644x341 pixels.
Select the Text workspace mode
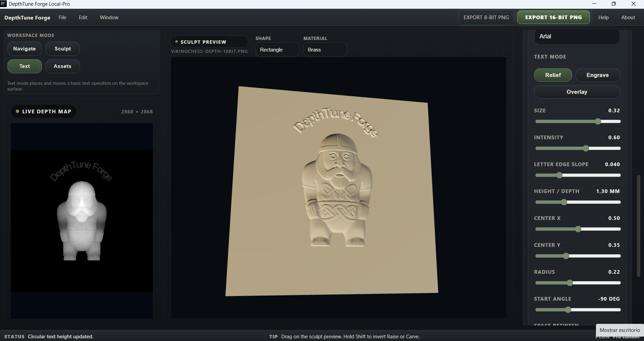pyautogui.click(x=25, y=66)
